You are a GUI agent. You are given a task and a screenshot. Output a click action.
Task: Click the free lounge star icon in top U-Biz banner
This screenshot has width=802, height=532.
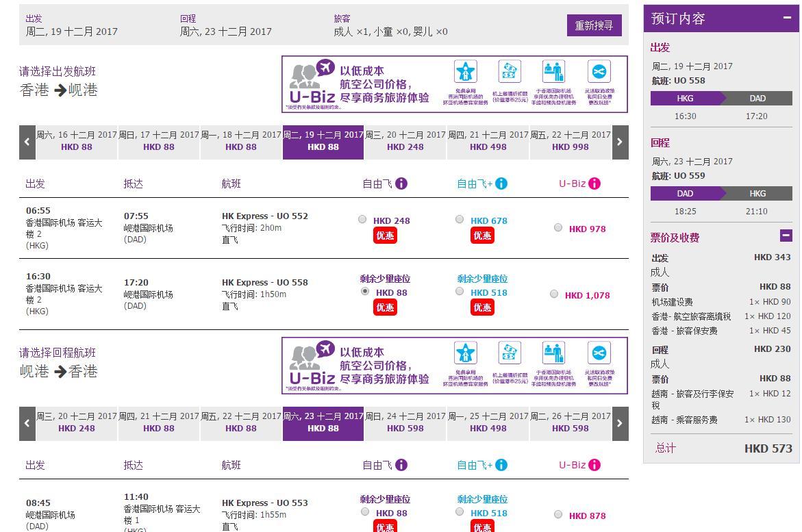click(x=466, y=72)
